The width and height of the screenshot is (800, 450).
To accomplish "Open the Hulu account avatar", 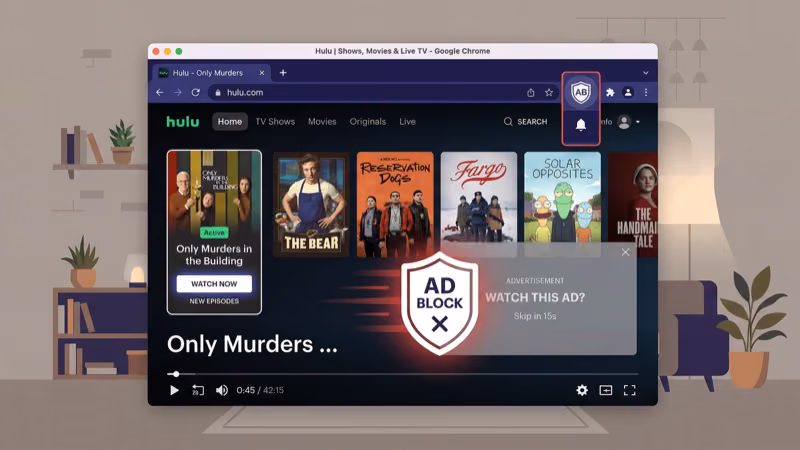I will coord(624,121).
